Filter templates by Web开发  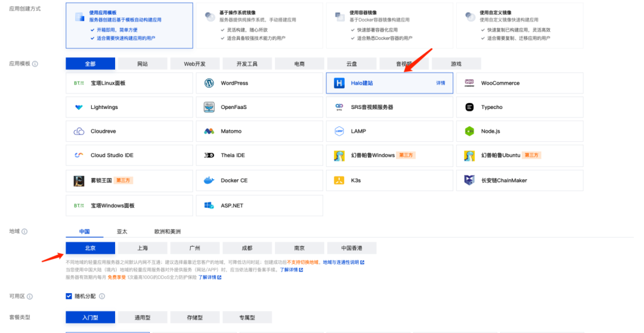coord(194,64)
